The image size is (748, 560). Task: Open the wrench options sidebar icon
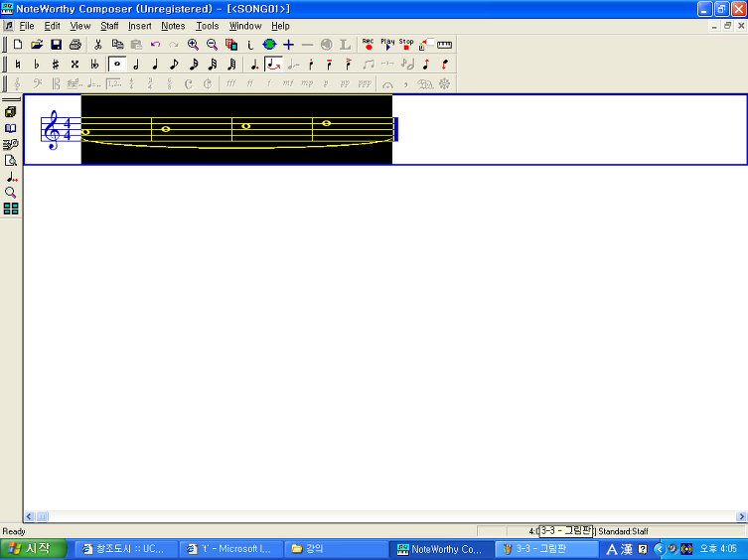point(11,145)
